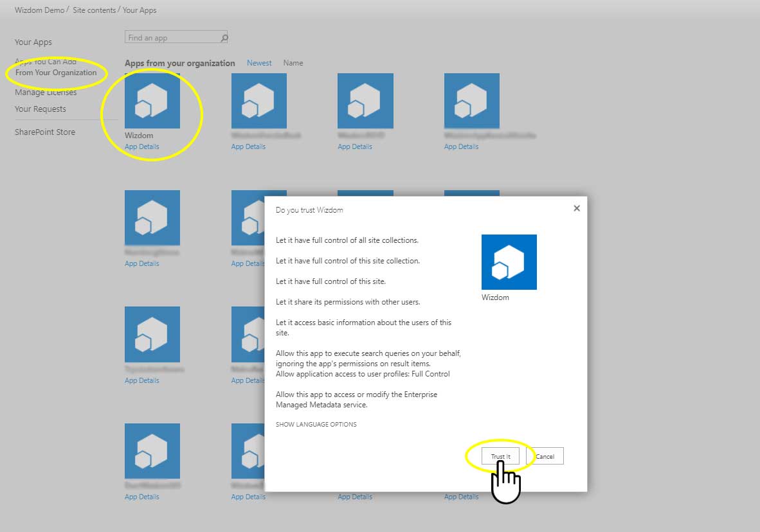Click Cancel in the trust dialog
This screenshot has height=532, width=760.
click(545, 456)
